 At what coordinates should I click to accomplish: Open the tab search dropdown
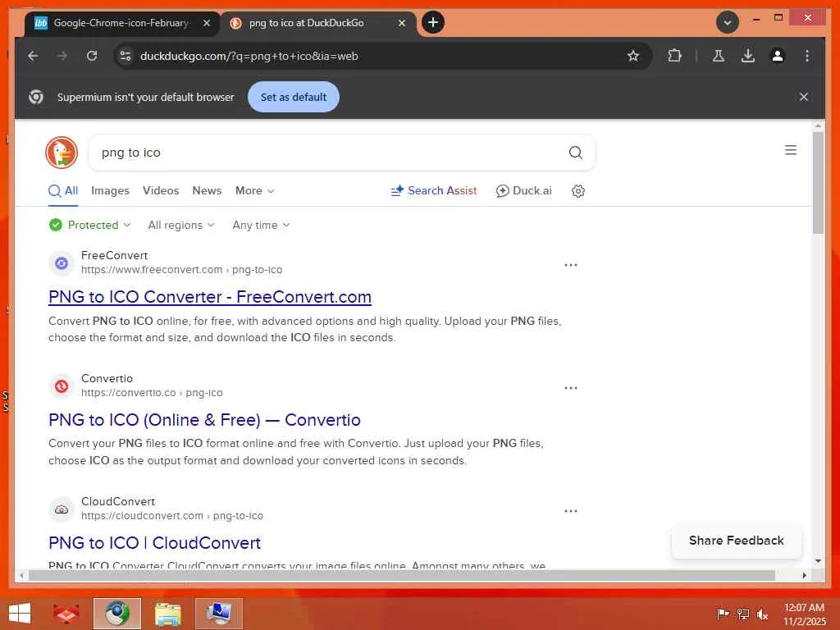coord(727,22)
